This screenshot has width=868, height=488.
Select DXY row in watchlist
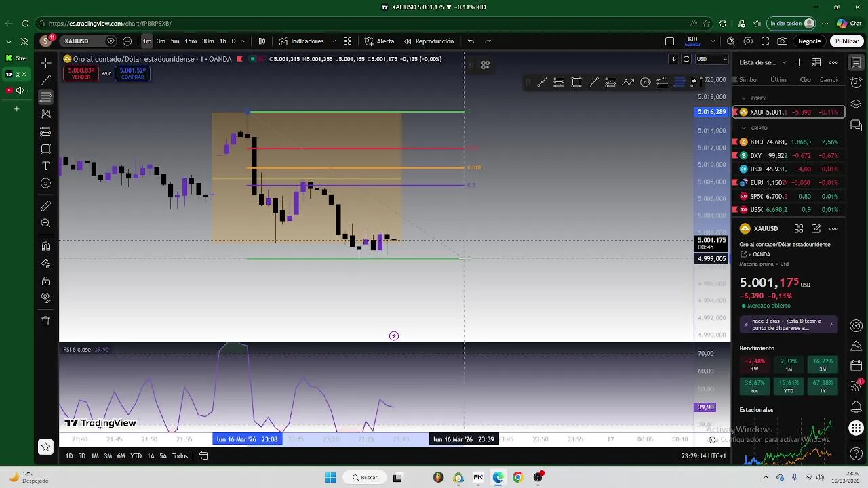click(789, 156)
